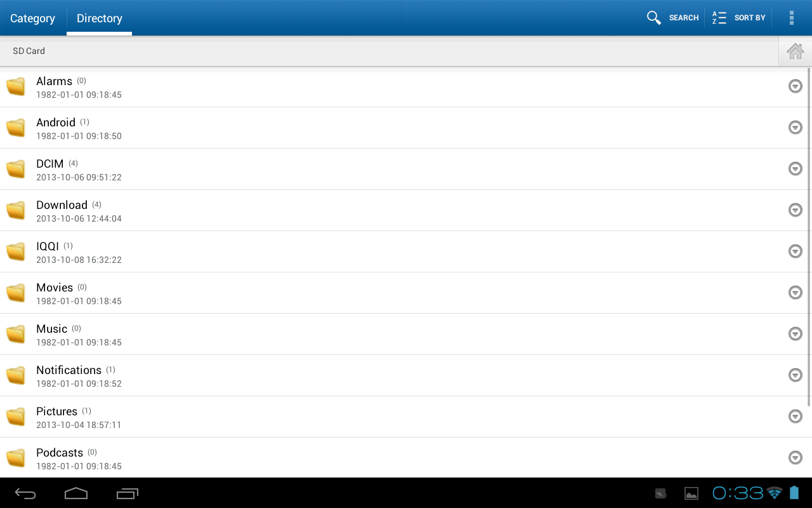Expand options arrow for Music folder
Screen dimensions: 812x508
tap(795, 334)
